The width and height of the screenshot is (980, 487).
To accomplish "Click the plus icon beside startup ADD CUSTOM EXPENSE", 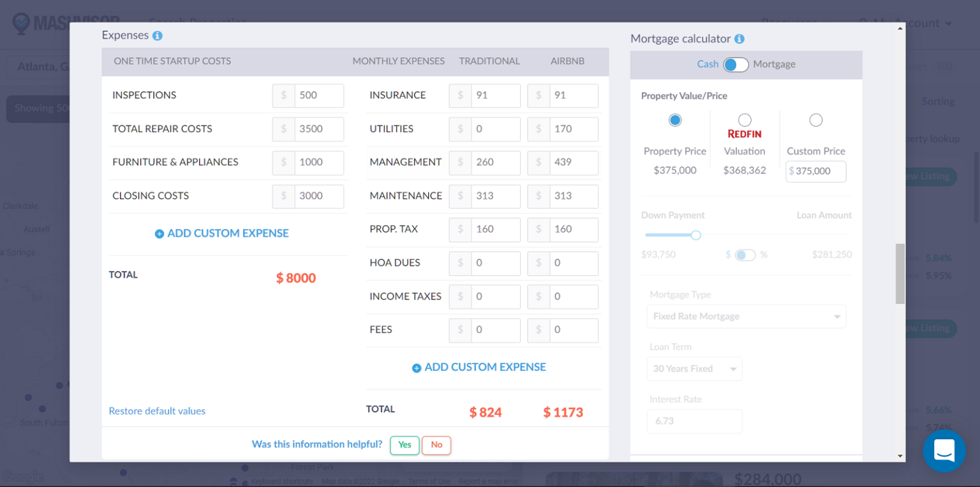I will click(159, 233).
